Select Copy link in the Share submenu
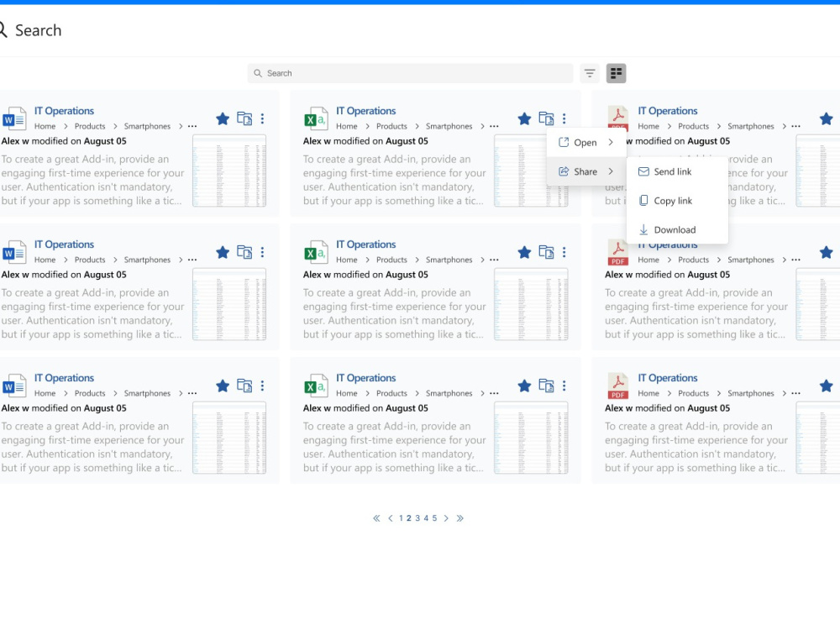The image size is (840, 630). point(677,201)
